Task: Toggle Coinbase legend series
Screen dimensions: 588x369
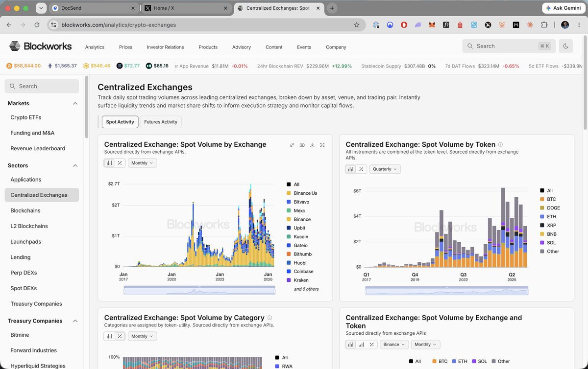Action: click(x=300, y=272)
